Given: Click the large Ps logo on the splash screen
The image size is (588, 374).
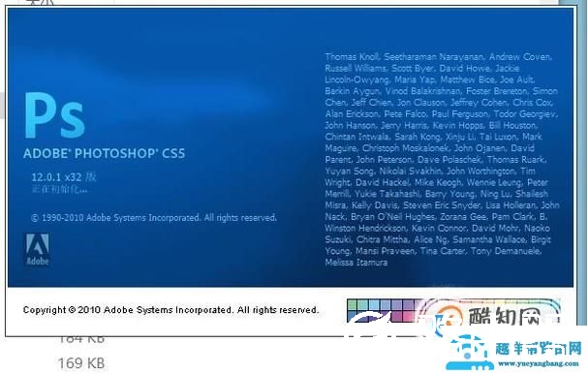Looking at the screenshot, I should [54, 115].
